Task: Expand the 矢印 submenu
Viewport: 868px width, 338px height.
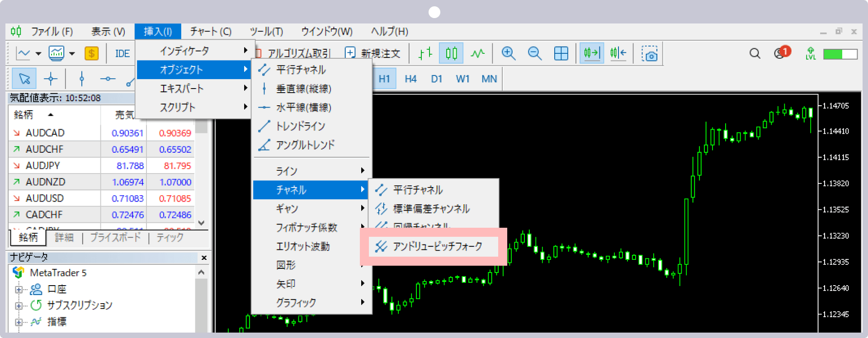Action: (312, 284)
